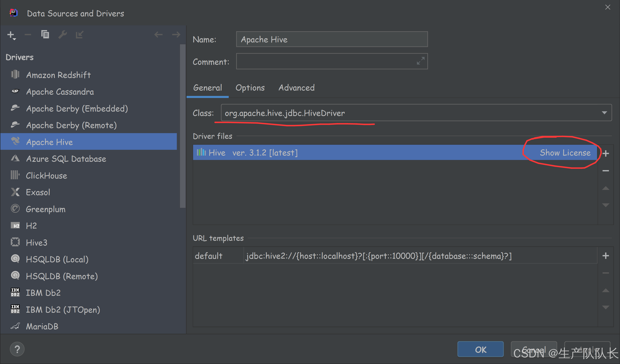620x364 pixels.
Task: Click the H2 driver icon
Action: point(15,225)
